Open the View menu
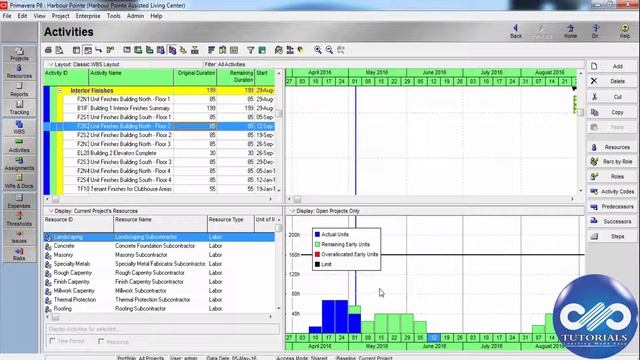Image resolution: width=640 pixels, height=360 pixels. point(40,16)
